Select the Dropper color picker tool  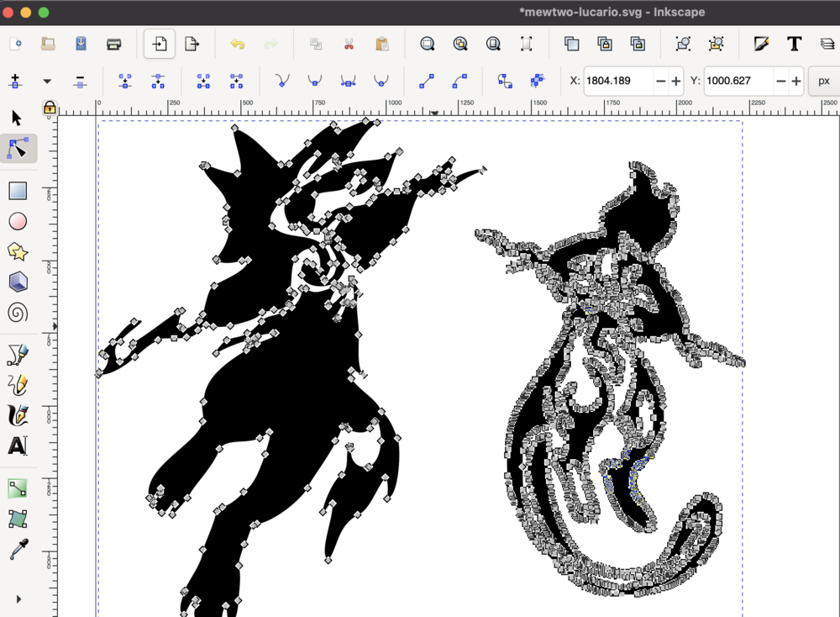coord(18,550)
